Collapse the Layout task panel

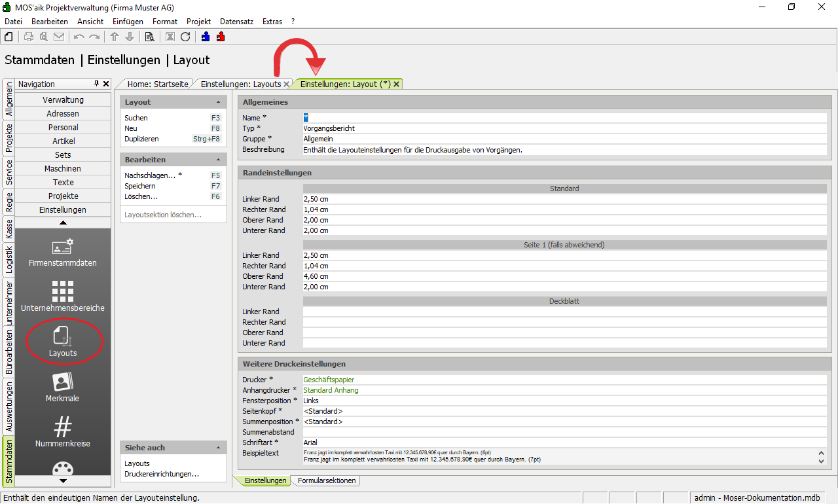pyautogui.click(x=218, y=102)
